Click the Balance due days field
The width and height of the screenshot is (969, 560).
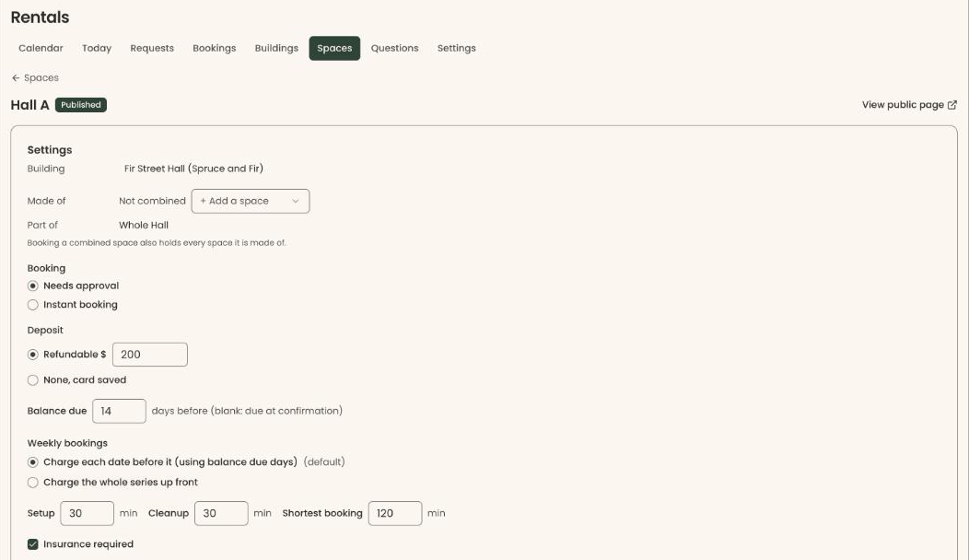point(119,411)
